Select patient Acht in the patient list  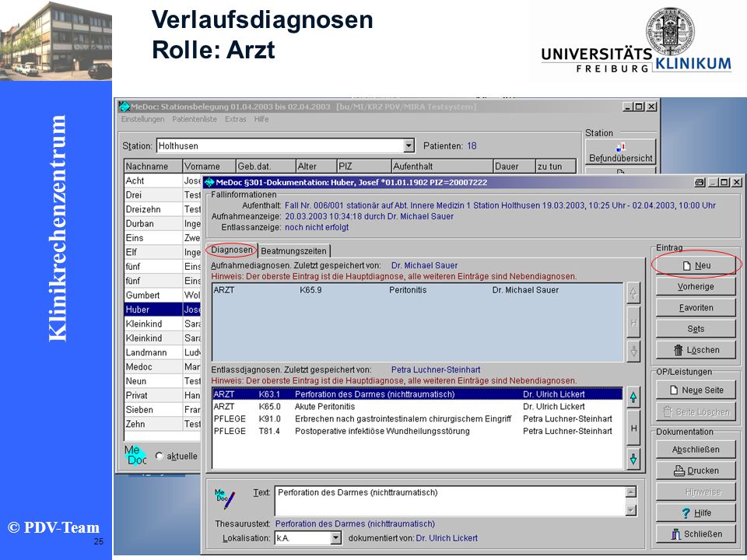pyautogui.click(x=163, y=180)
